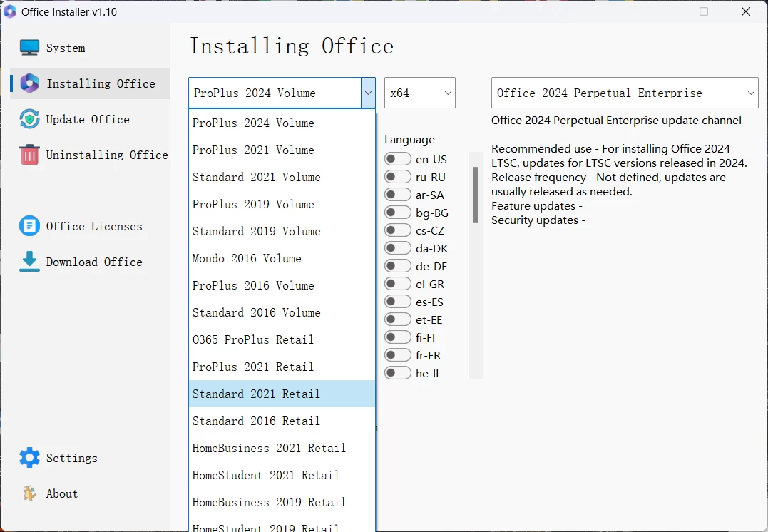Click the Download Office arrow icon
This screenshot has width=768, height=532.
pyautogui.click(x=29, y=262)
